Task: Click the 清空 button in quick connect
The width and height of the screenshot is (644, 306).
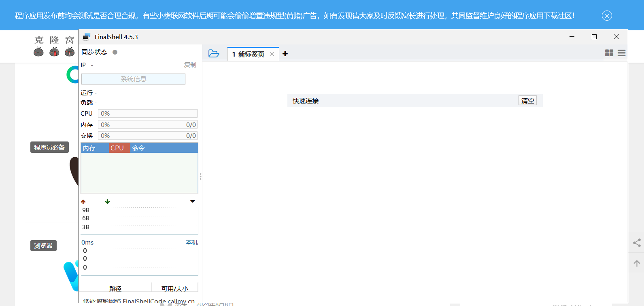Action: tap(527, 101)
